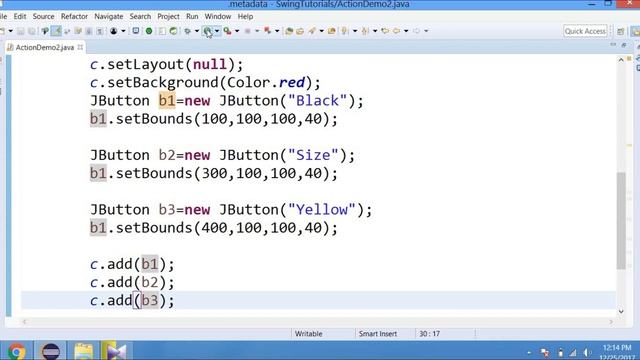640x360 pixels.
Task: Open the Search menu
Action: pyautogui.click(x=140, y=16)
